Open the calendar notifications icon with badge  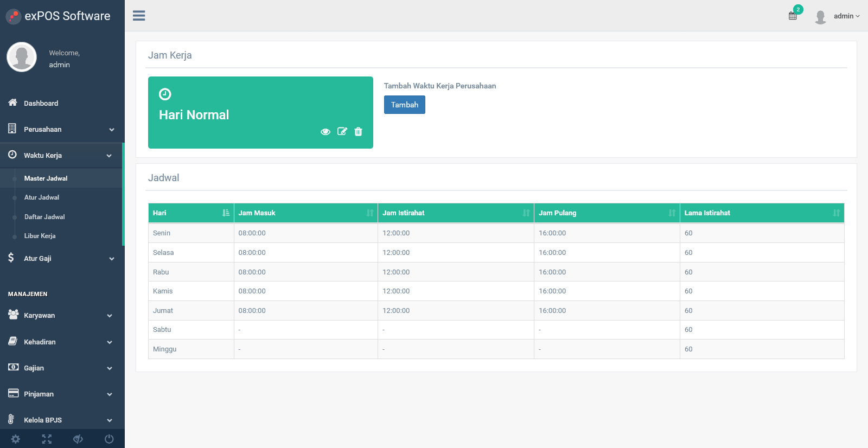click(x=794, y=15)
